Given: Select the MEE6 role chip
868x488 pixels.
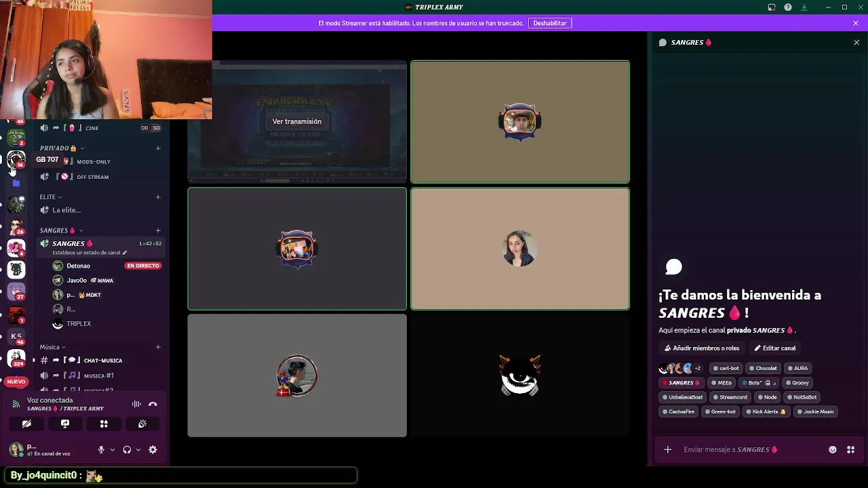Looking at the screenshot, I should pyautogui.click(x=722, y=382).
